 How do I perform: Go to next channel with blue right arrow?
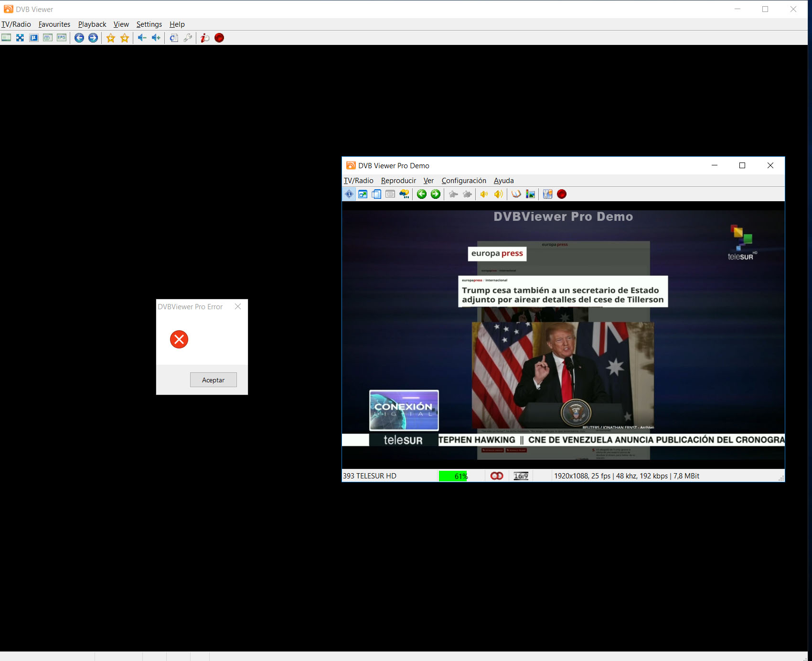pos(93,38)
